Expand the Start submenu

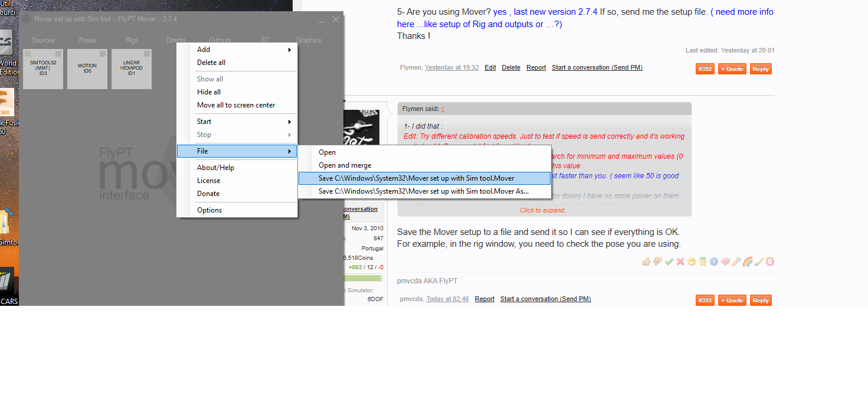(237, 122)
